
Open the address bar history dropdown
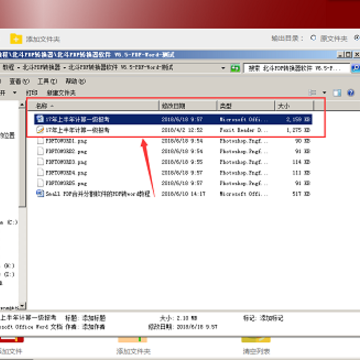223,68
